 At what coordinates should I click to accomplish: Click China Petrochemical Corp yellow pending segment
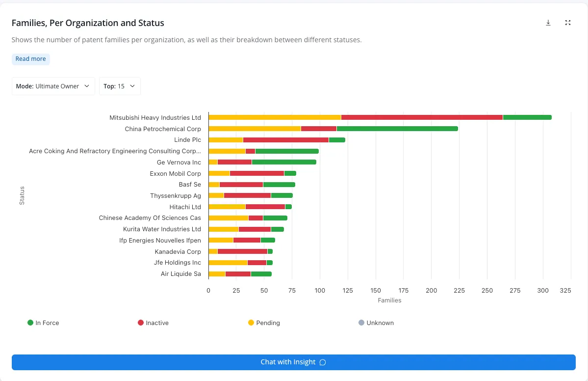(255, 129)
